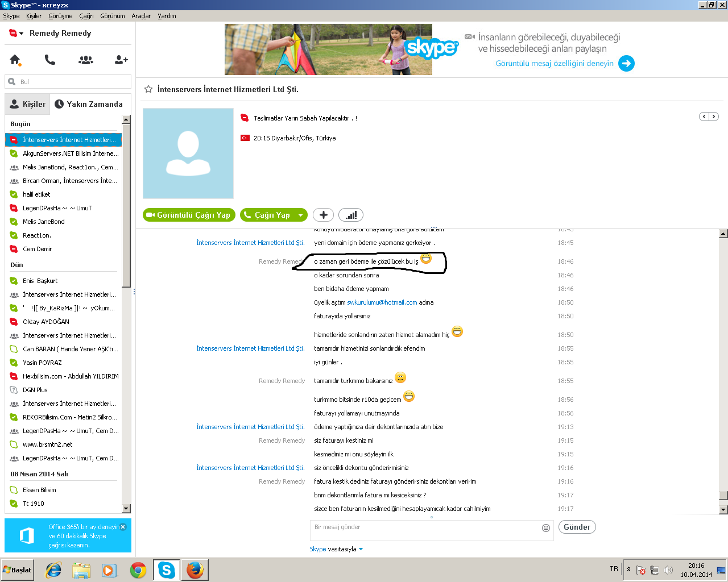Open Yasin POYRAZ chat
The image size is (728, 582).
(64, 363)
